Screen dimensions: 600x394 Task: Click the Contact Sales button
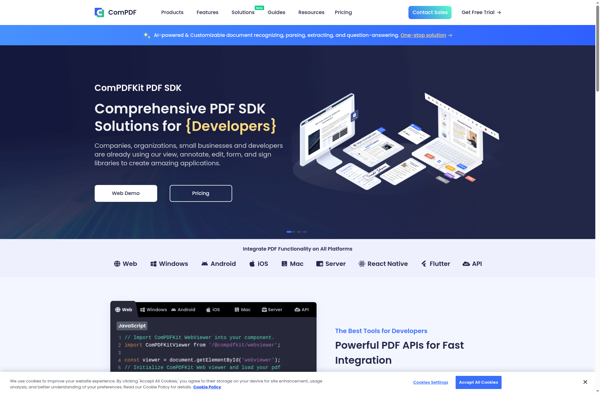click(430, 12)
